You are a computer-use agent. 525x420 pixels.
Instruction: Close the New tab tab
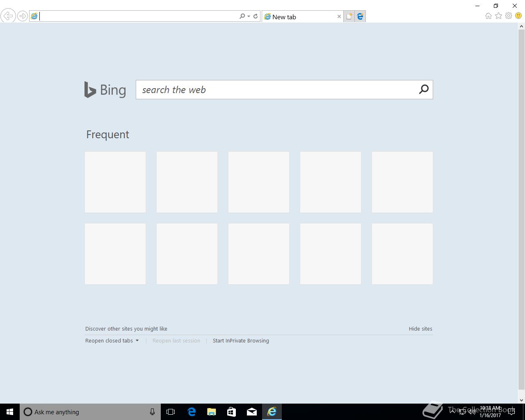pyautogui.click(x=339, y=17)
